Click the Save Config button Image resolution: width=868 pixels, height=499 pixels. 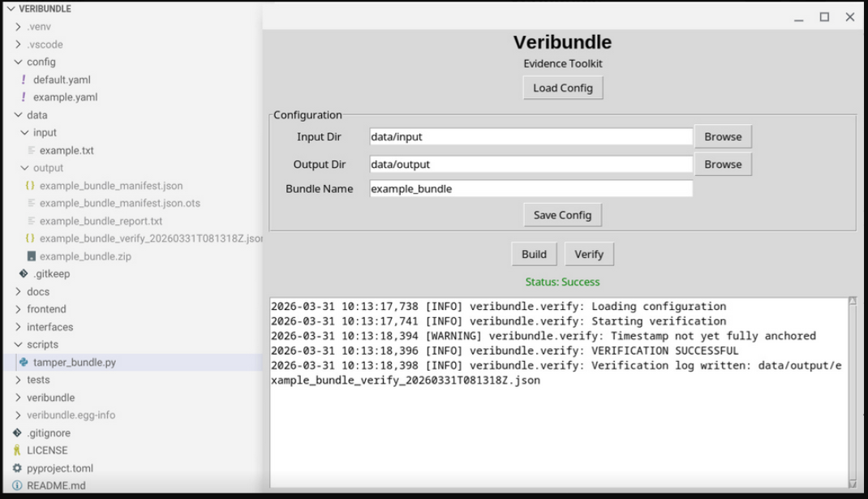click(x=562, y=215)
